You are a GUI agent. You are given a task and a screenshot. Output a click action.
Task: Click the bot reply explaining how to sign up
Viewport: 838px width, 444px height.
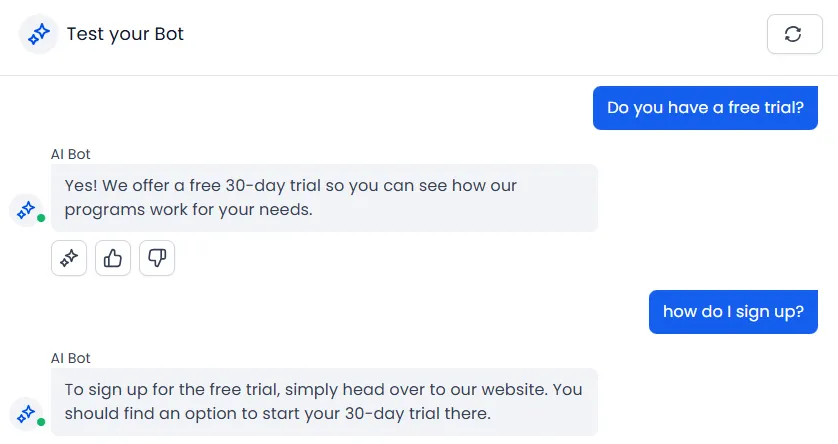point(324,401)
